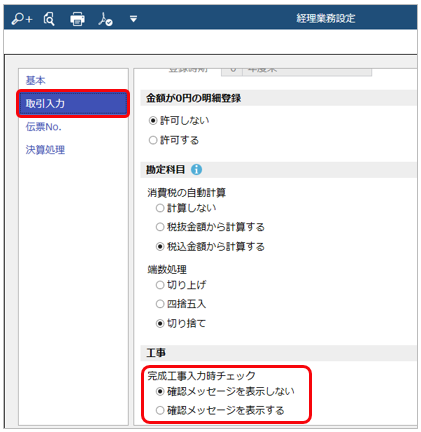Expand the toolbar dropdown arrow
Image resolution: width=421 pixels, height=432 pixels.
click(x=133, y=19)
